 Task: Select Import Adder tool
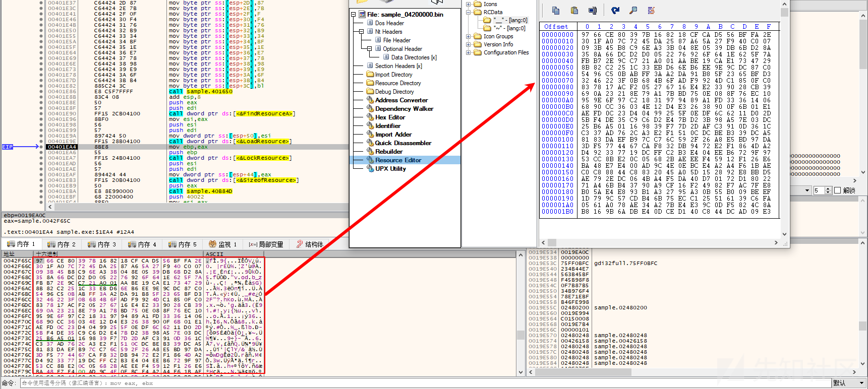click(393, 135)
